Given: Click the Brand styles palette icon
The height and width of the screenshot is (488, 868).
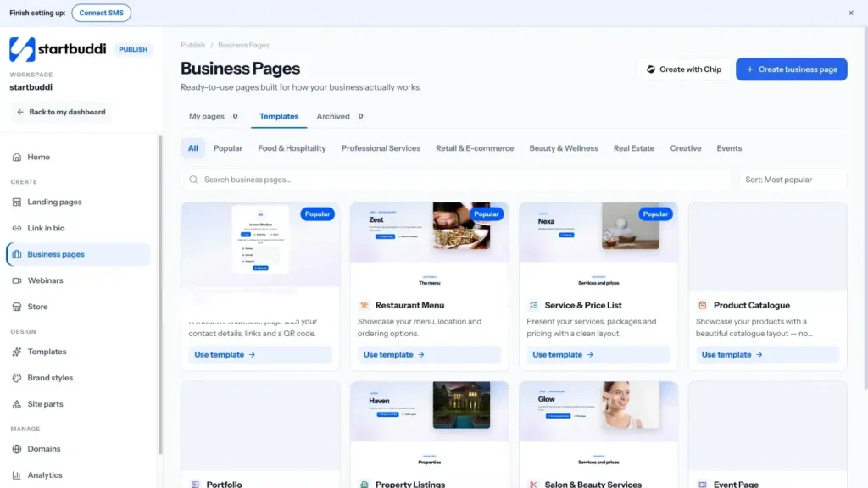Looking at the screenshot, I should pos(17,378).
